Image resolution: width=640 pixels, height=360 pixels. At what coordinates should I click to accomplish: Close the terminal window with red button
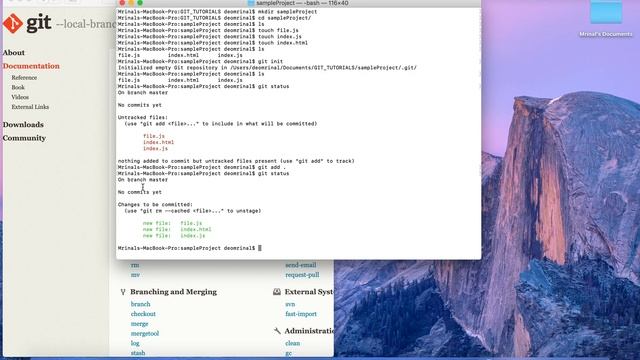(122, 3)
